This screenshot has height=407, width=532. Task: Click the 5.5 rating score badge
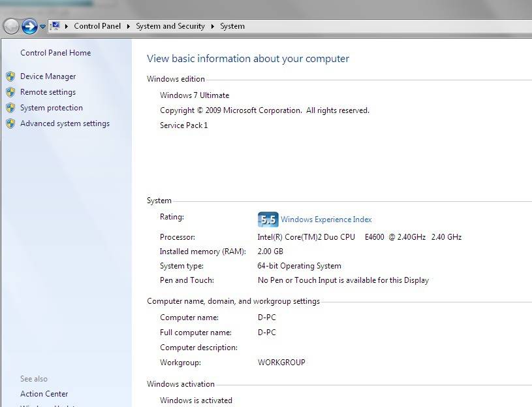point(268,220)
